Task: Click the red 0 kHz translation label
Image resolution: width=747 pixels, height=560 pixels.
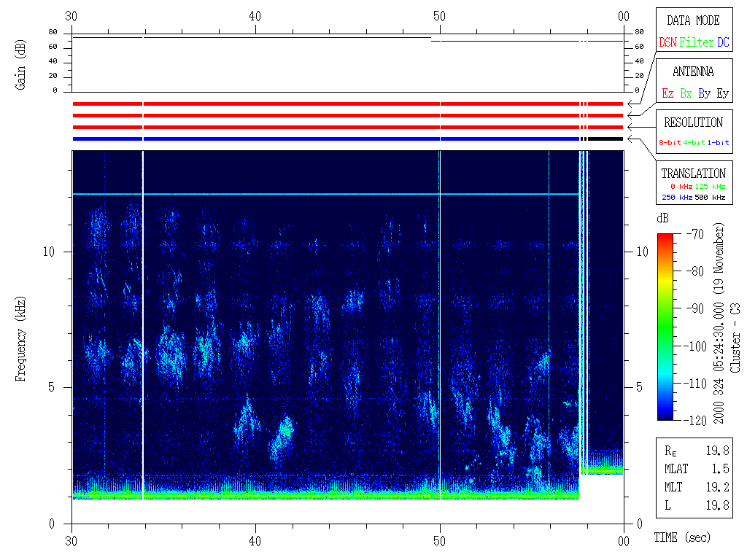Action: [681, 186]
